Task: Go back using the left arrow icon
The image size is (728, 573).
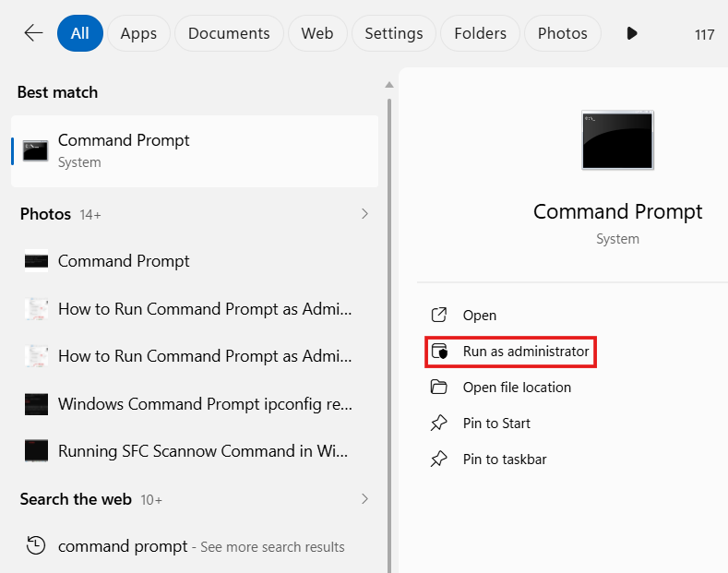Action: pyautogui.click(x=33, y=33)
